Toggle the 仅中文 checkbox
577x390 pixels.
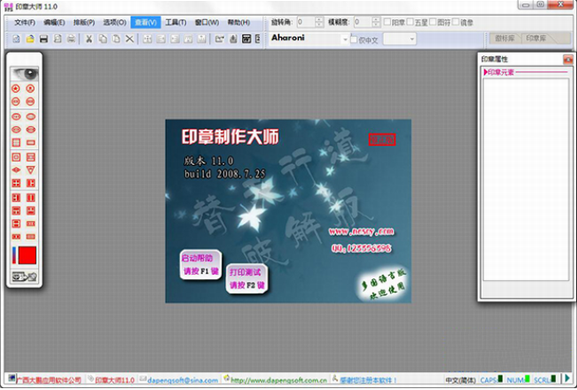click(354, 39)
